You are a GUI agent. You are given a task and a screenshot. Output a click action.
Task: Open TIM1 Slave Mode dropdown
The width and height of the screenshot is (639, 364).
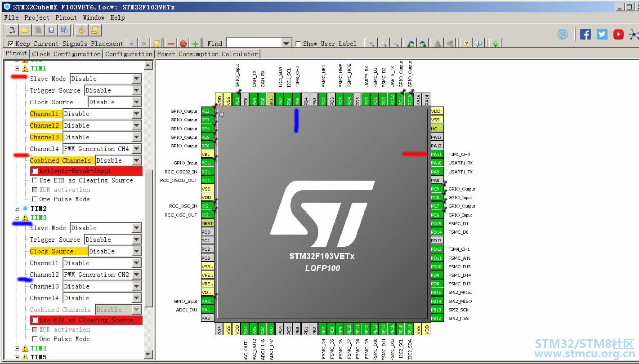pos(137,79)
